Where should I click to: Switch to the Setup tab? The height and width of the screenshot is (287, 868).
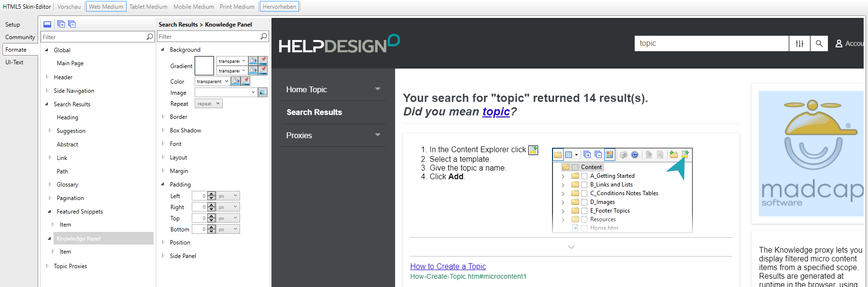click(x=13, y=25)
